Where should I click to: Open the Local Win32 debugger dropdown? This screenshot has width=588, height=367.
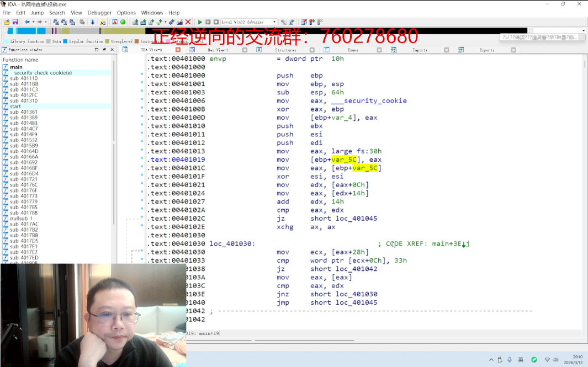[x=274, y=22]
